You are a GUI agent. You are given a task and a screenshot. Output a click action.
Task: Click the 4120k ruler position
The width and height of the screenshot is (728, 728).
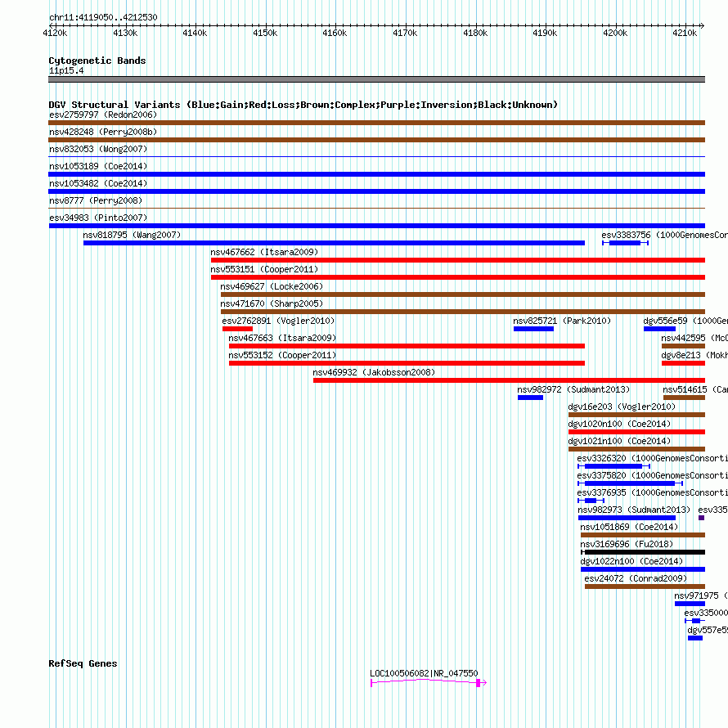pos(55,33)
